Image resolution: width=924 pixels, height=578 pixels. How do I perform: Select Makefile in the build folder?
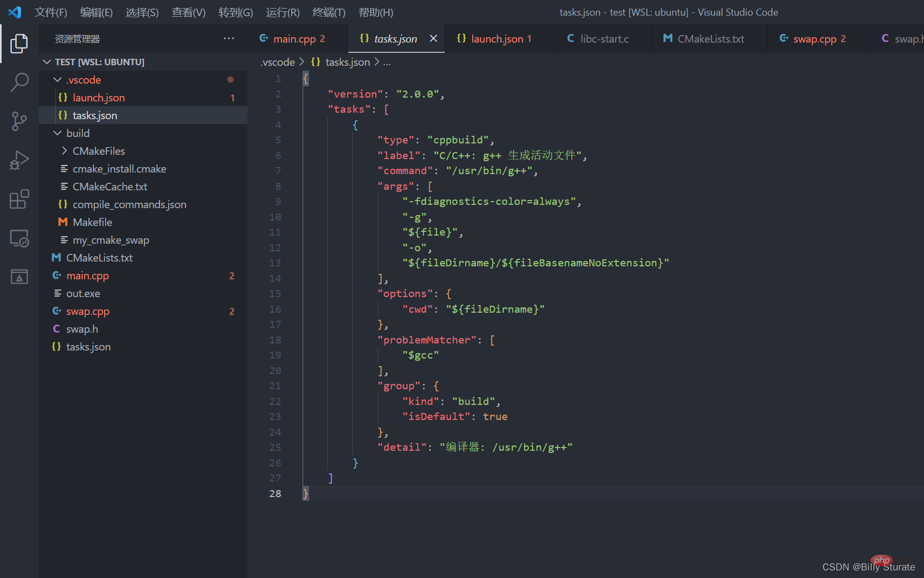[92, 222]
